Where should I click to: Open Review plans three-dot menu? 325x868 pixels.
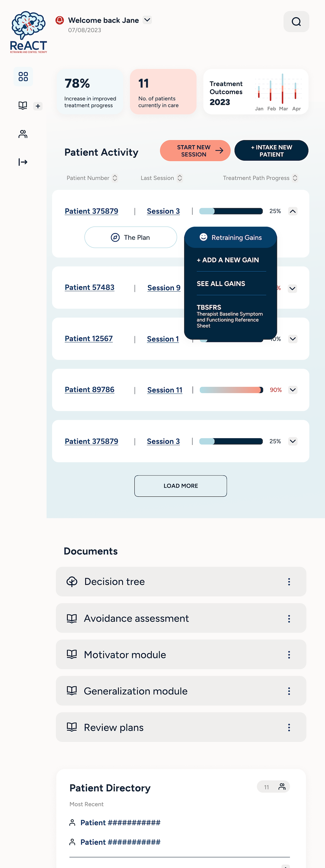(x=289, y=727)
